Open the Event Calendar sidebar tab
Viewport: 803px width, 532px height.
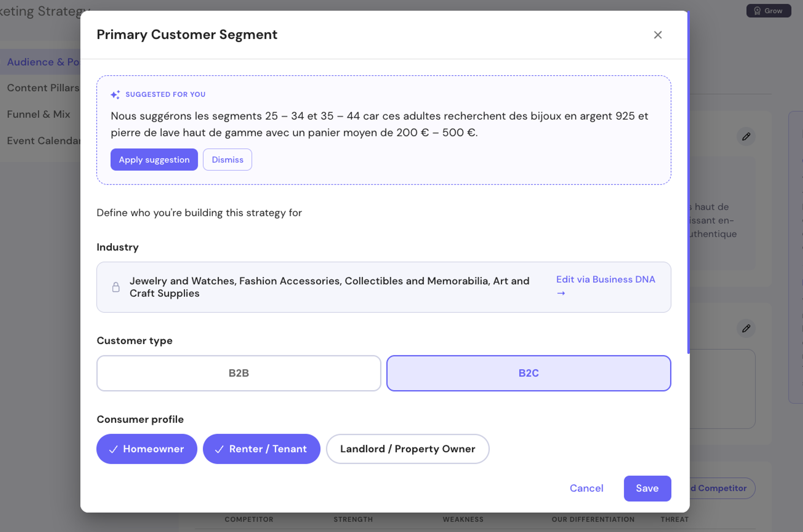pos(43,141)
